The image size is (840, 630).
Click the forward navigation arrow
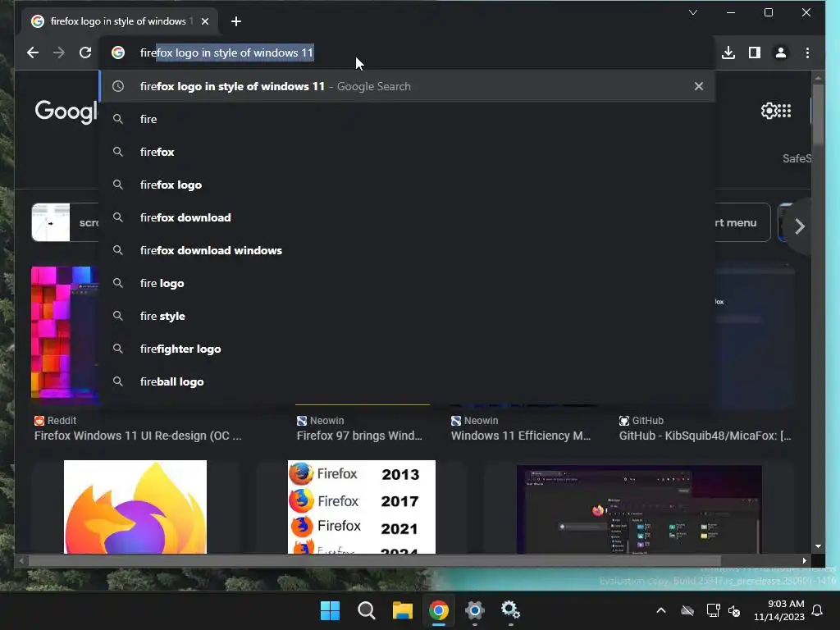[x=59, y=52]
